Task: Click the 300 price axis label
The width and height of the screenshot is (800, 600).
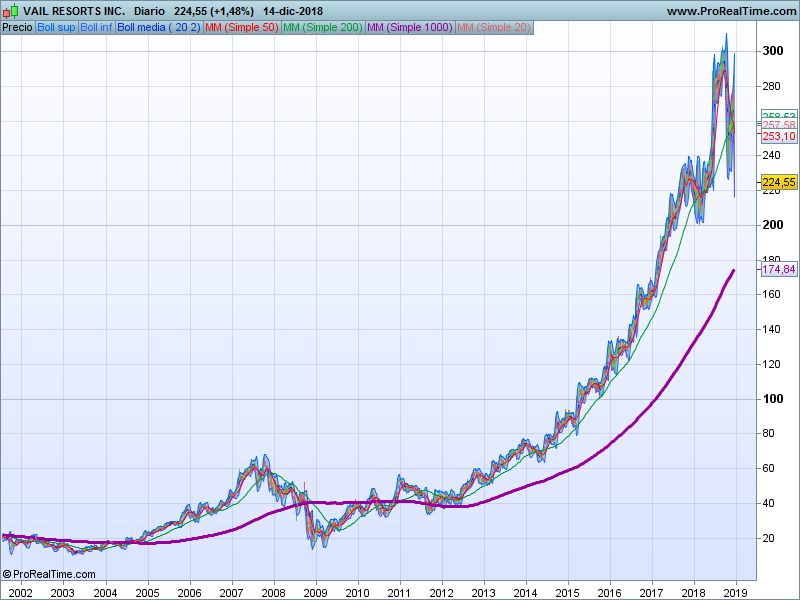Action: tap(773, 51)
